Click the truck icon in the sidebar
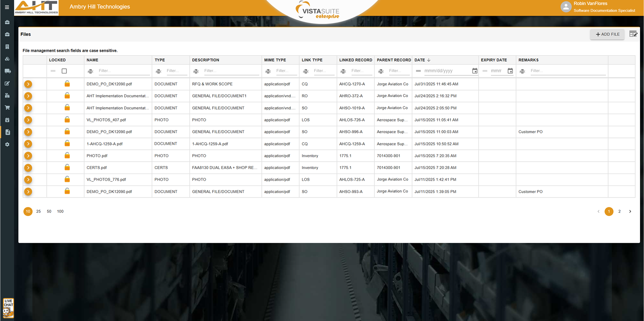The image size is (644, 321). click(7, 71)
